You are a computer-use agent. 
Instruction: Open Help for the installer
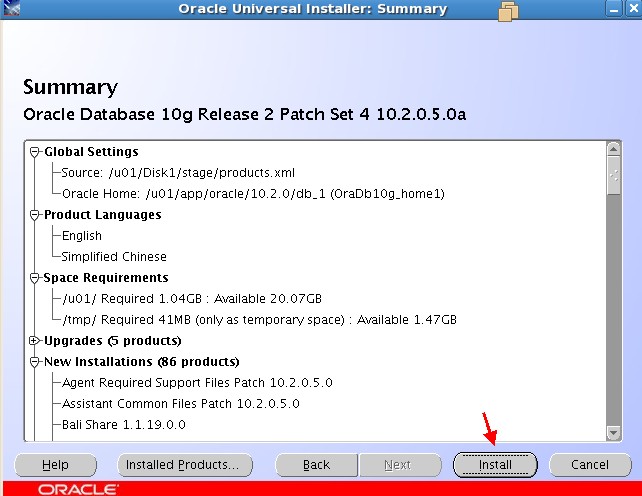click(x=55, y=465)
